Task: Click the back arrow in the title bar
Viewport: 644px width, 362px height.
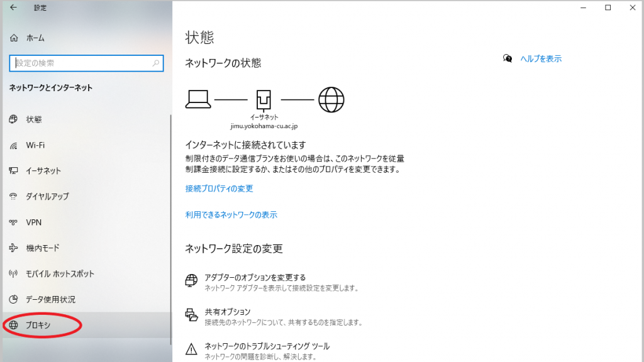Action: 13,8
